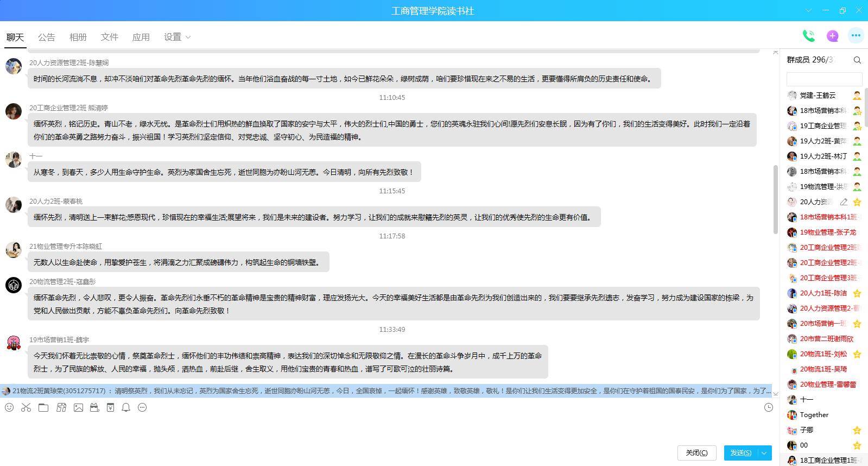Screen dimensions: 868x466
Task: Click the folder icon to send a file
Action: pyautogui.click(x=43, y=407)
